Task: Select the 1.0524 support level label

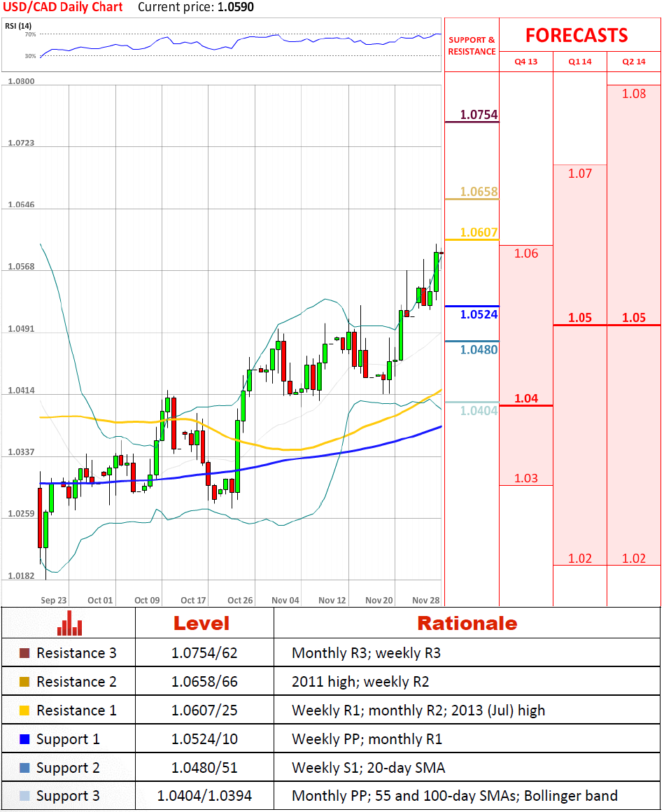Action: (x=479, y=315)
